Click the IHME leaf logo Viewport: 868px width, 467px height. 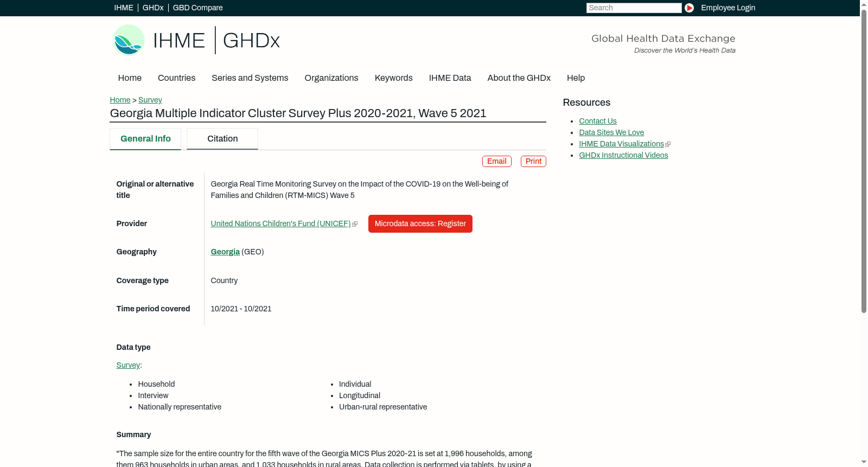click(129, 40)
